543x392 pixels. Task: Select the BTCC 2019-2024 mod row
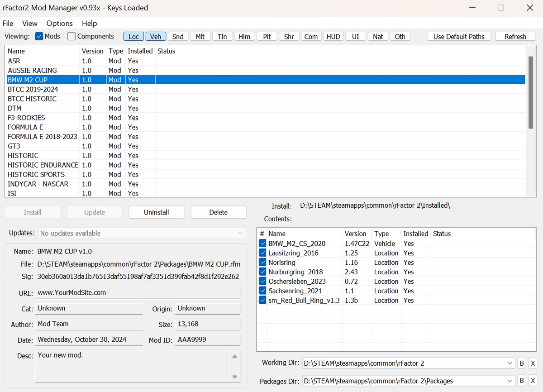click(x=265, y=89)
